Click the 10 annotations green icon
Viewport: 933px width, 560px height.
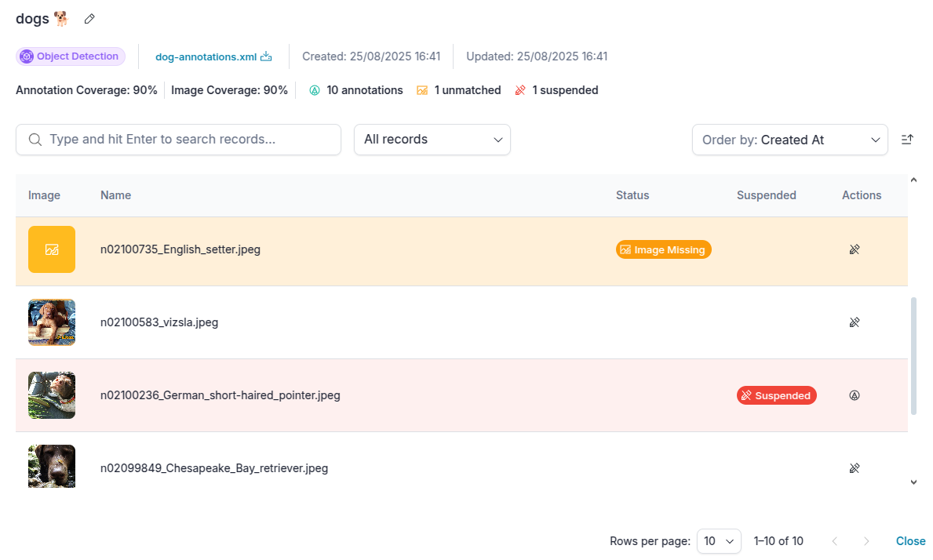tap(315, 90)
